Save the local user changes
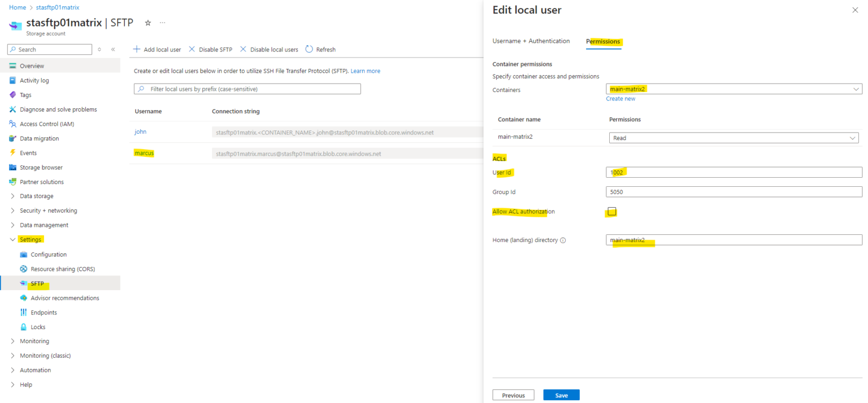868x403 pixels. click(561, 395)
